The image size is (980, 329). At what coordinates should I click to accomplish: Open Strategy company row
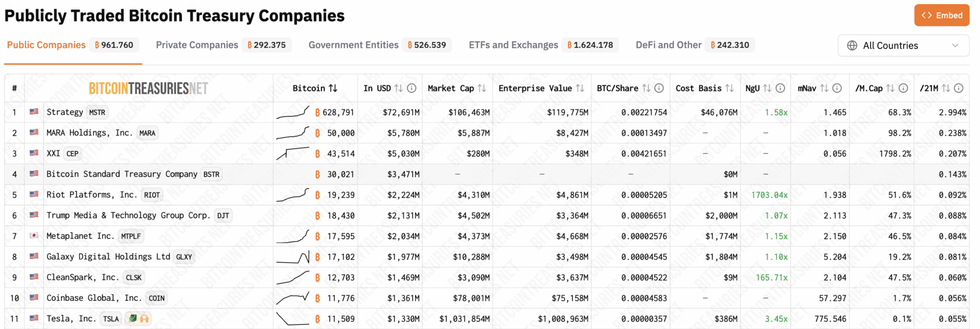click(x=65, y=112)
